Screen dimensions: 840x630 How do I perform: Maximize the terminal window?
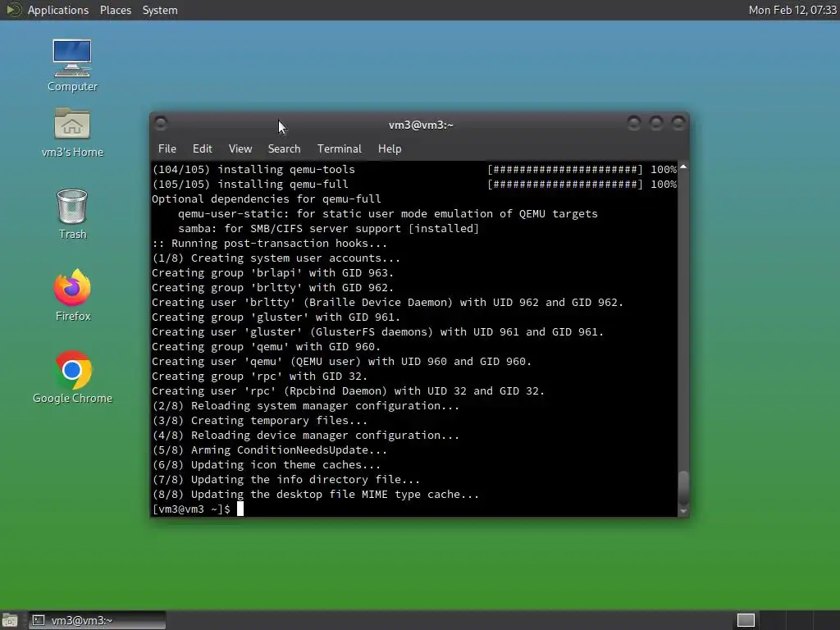(656, 123)
